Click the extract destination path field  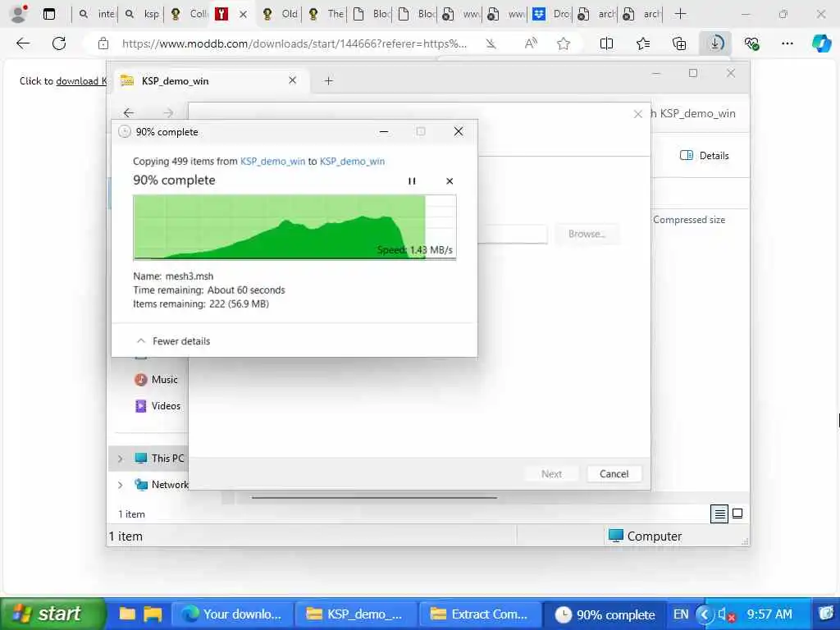click(512, 234)
